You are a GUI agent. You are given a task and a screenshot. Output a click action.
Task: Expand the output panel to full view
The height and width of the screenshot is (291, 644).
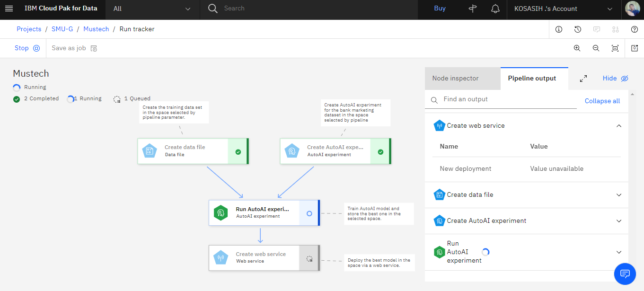point(583,79)
